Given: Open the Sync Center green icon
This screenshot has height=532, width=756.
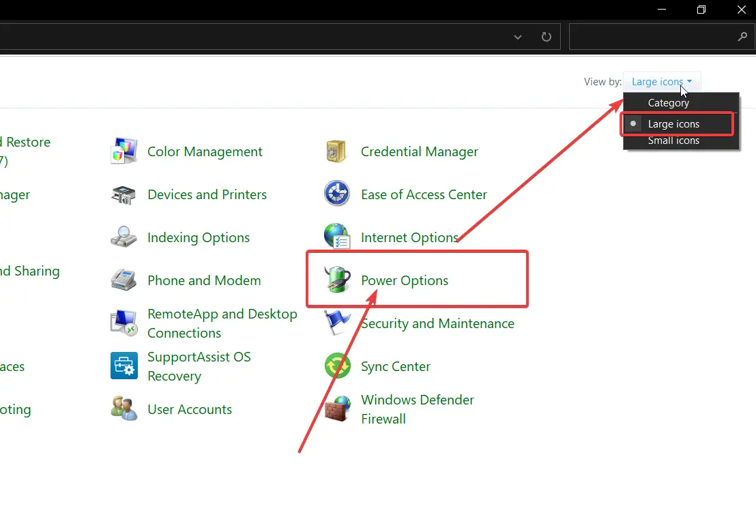Looking at the screenshot, I should pyautogui.click(x=337, y=366).
